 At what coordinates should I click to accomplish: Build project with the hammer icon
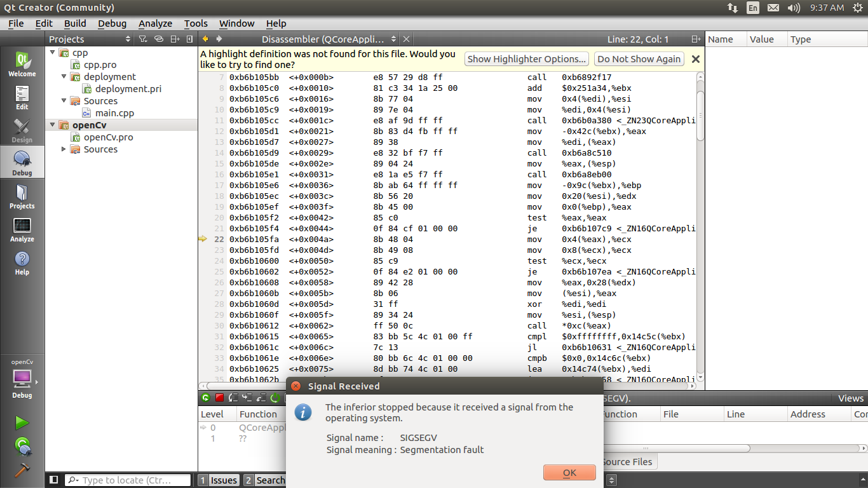[22, 470]
